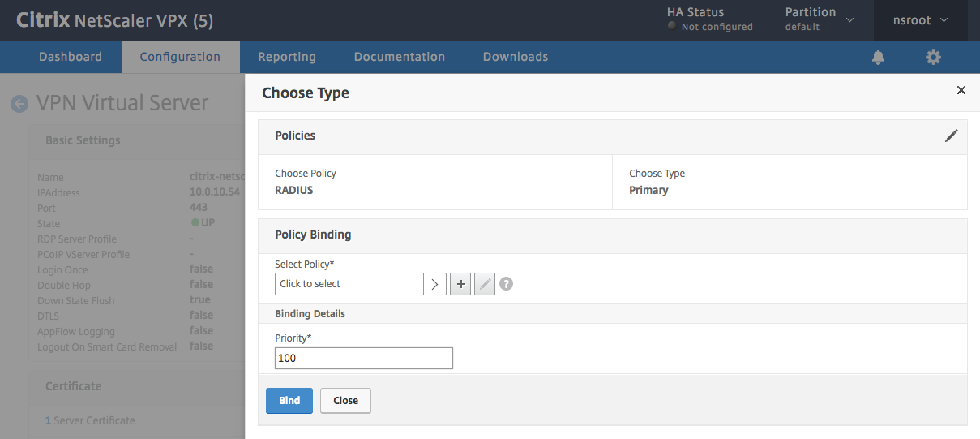The image size is (980, 439).
Task: Close the Choose Type panel with X
Action: click(961, 90)
